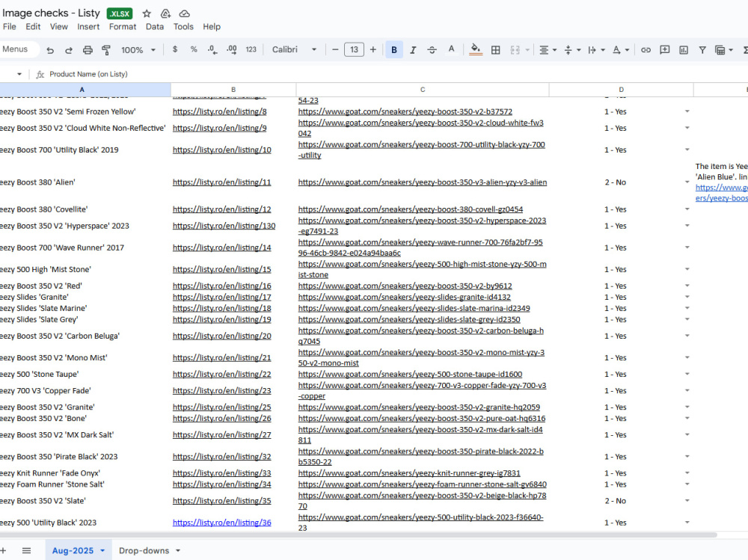
Task: Open text rotation dropdown
Action: click(621, 49)
